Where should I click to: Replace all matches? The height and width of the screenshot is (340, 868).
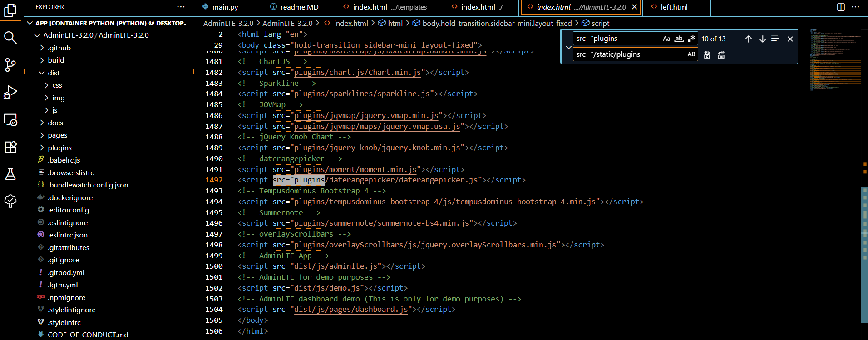pyautogui.click(x=721, y=55)
